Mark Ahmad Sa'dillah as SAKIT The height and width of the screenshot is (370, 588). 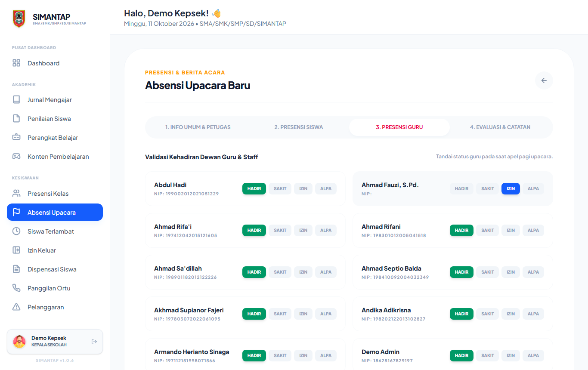280,272
